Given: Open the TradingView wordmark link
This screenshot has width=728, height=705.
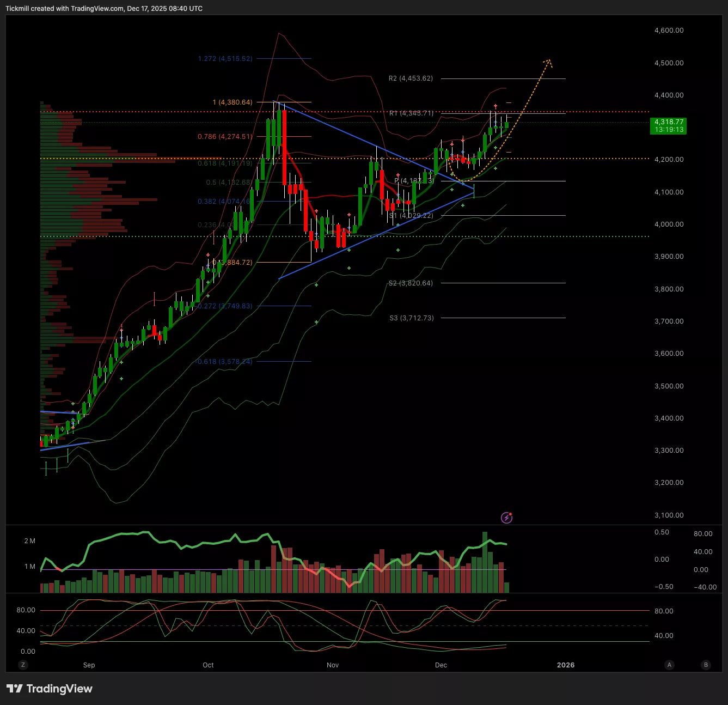Looking at the screenshot, I should [x=59, y=689].
